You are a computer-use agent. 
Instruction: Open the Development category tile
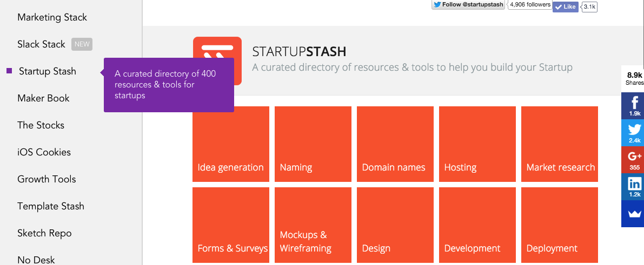477,225
